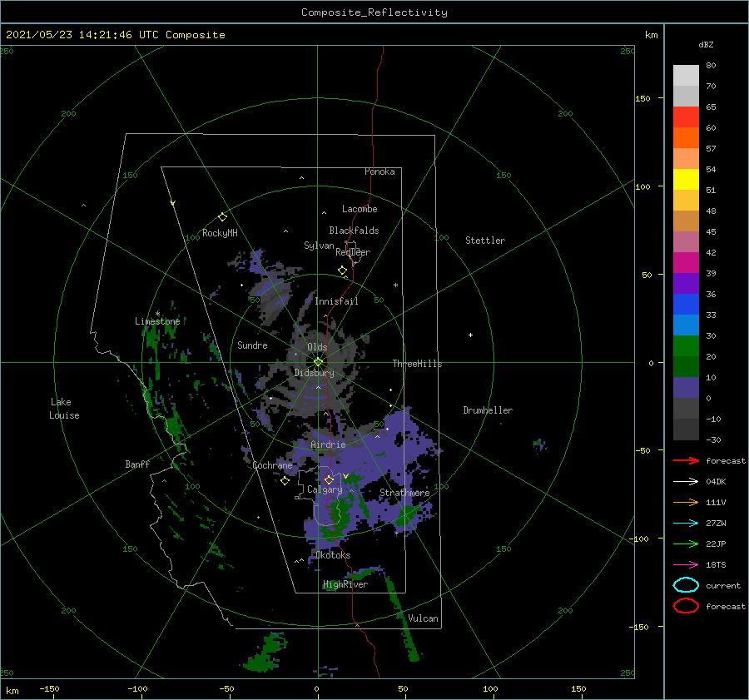Select the blue 36 dBZ color swatch
Screen dimensions: 749x700
pyautogui.click(x=686, y=305)
